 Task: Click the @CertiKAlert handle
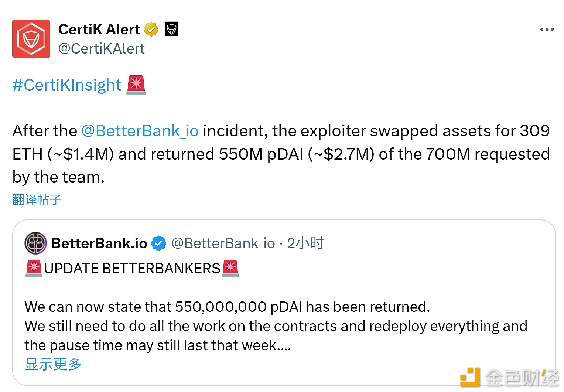(x=102, y=49)
